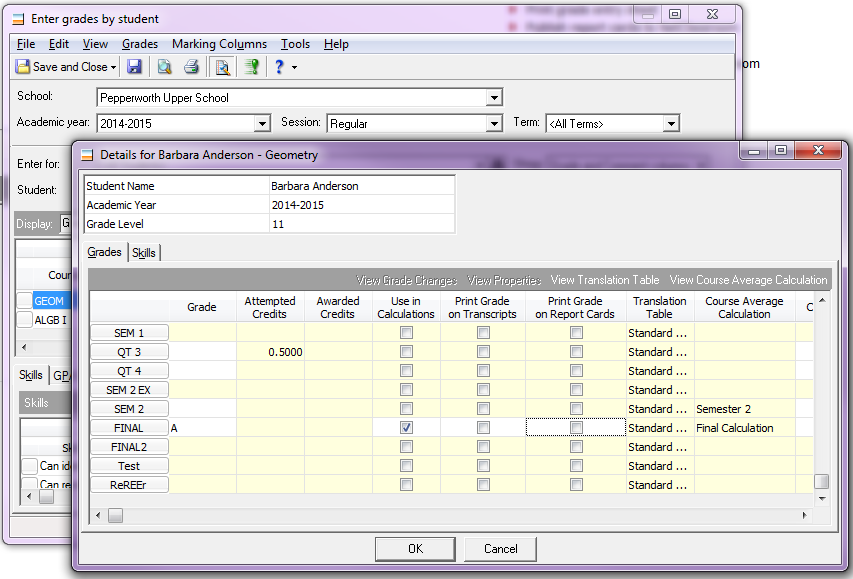Toggle Print Grade on Transcripts for QT 3
The image size is (853, 579).
tap(483, 352)
